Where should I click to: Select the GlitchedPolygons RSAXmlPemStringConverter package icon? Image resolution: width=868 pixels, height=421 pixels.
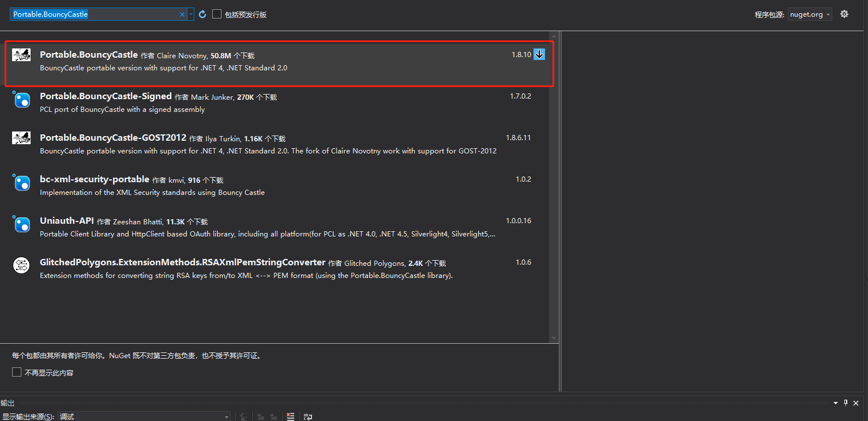tap(21, 265)
